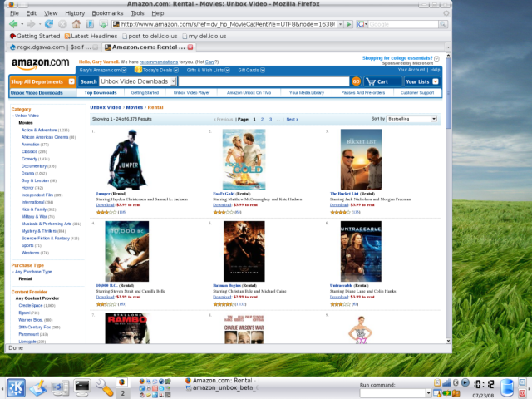Launch the Konsole terminal icon in the panel
The image size is (532, 399).
click(82, 387)
